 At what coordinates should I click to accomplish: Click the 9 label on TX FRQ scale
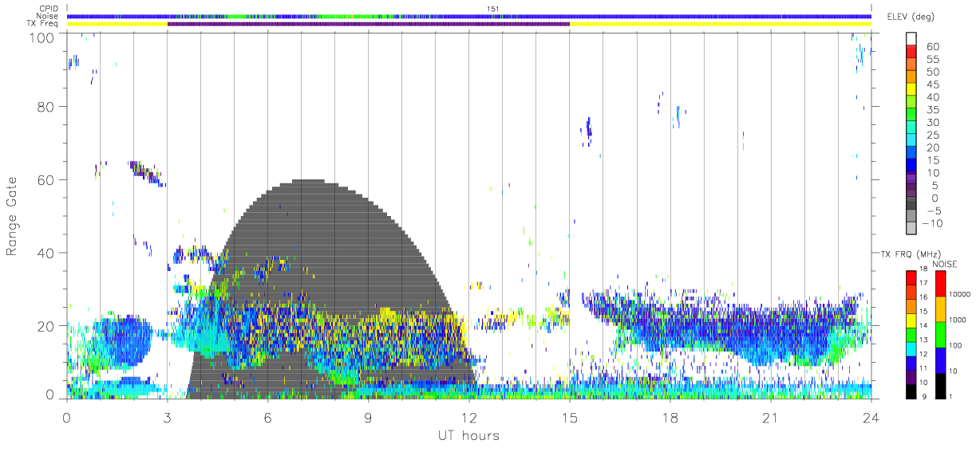coord(926,396)
